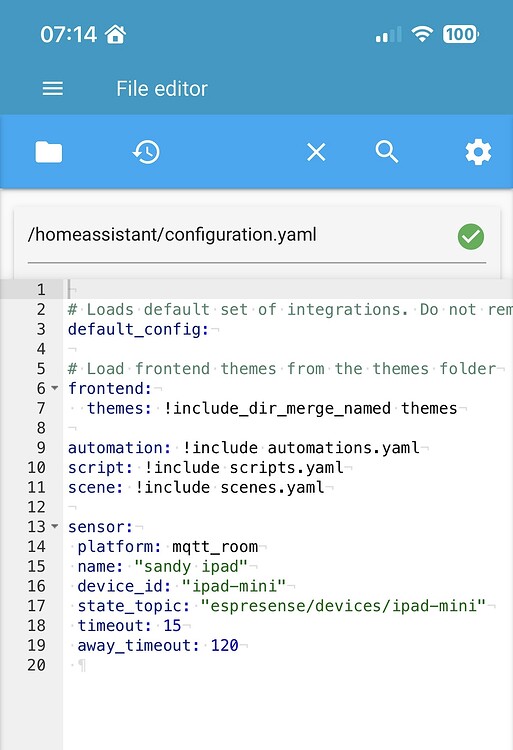Click the 'timeout: 15' line
Screen dimensions: 513x750
click(129, 626)
